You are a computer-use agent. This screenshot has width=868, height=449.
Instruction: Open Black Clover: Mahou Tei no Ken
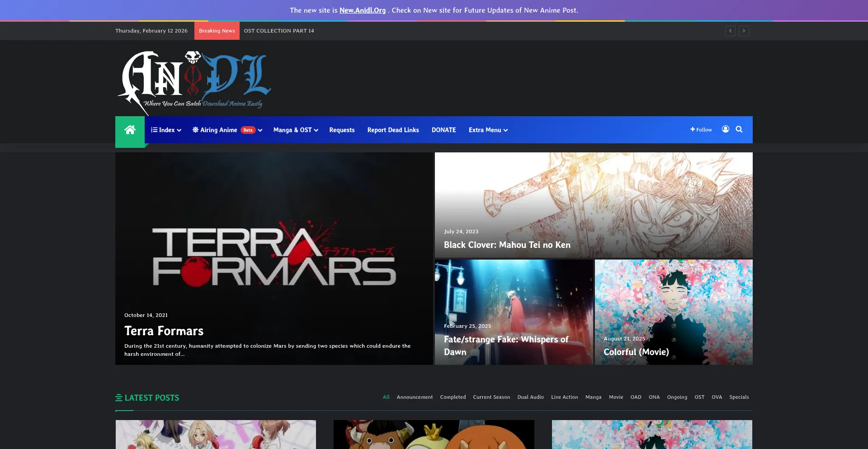507,245
